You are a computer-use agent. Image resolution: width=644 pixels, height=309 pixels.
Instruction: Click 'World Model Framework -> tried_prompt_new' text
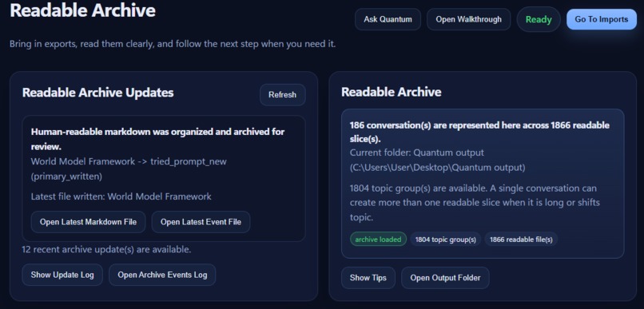[129, 168]
